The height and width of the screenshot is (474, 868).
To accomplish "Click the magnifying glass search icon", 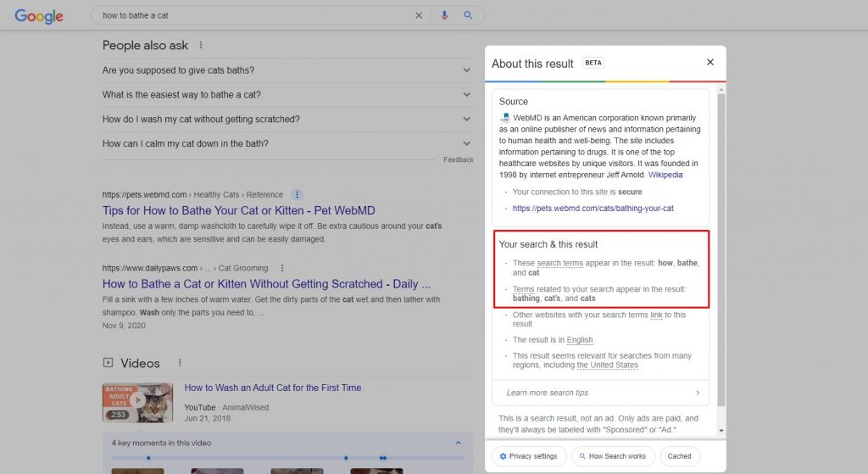I will click(468, 15).
